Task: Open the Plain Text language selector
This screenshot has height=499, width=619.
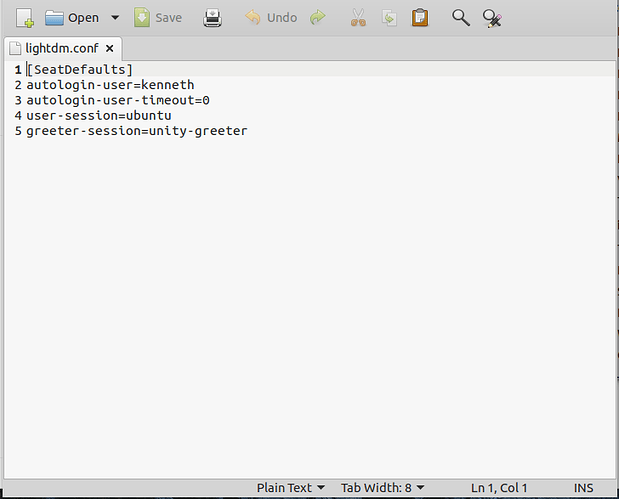Action: coord(290,487)
